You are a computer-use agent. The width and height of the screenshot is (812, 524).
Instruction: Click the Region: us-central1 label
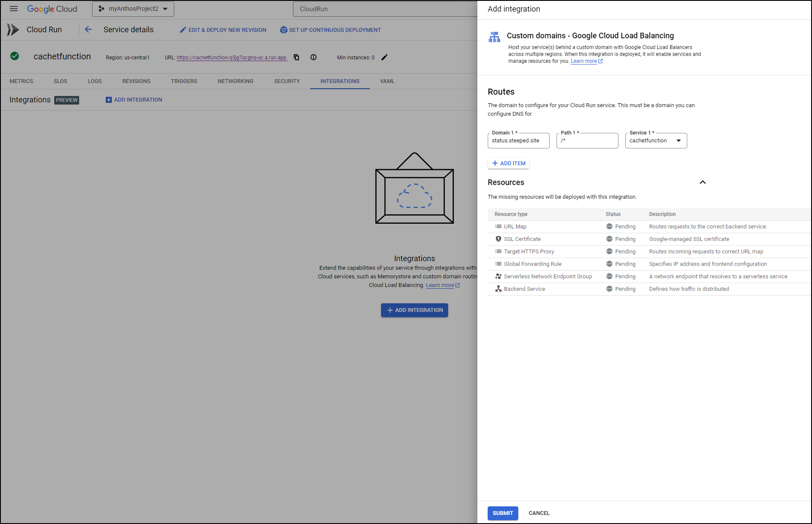coord(128,58)
